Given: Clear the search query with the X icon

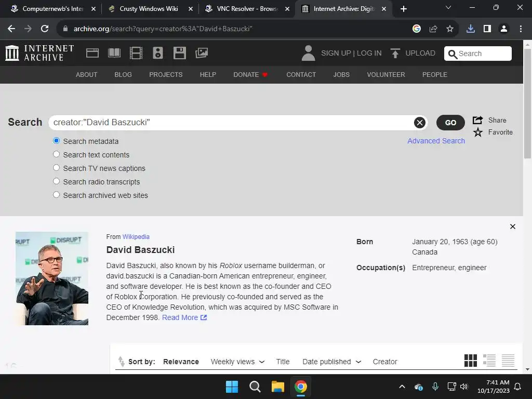Looking at the screenshot, I should (x=420, y=123).
